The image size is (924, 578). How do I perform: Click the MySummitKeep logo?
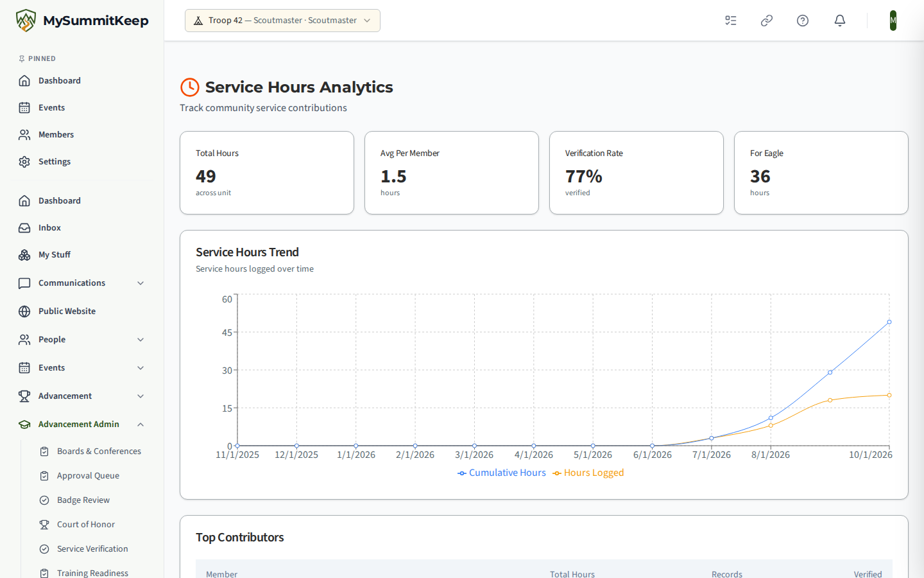point(82,21)
